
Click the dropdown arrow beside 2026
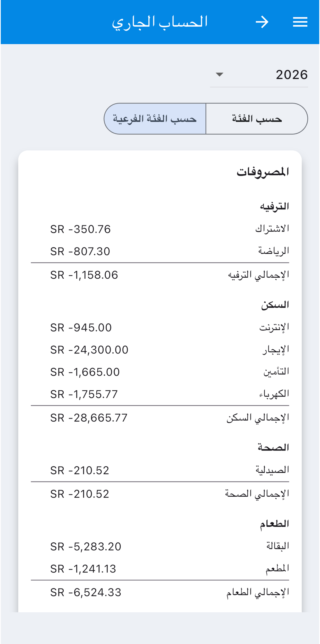pyautogui.click(x=219, y=75)
